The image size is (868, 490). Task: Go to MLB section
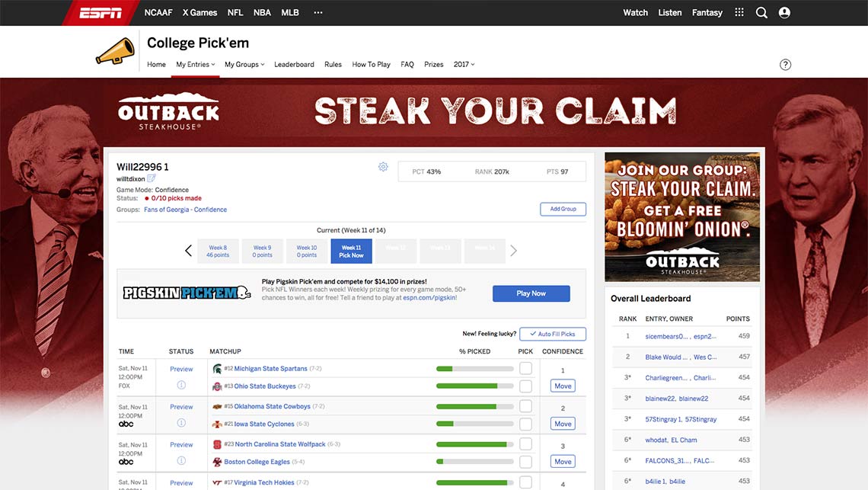pos(289,12)
